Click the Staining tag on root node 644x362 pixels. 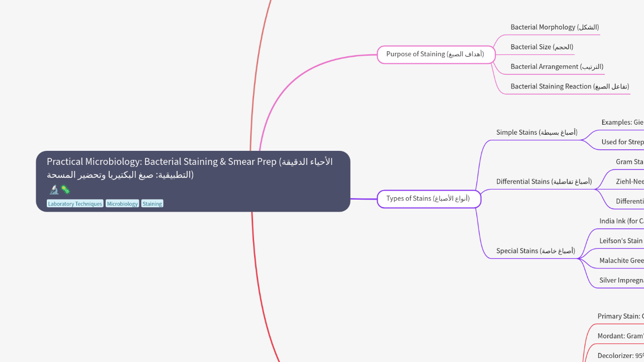pos(152,204)
